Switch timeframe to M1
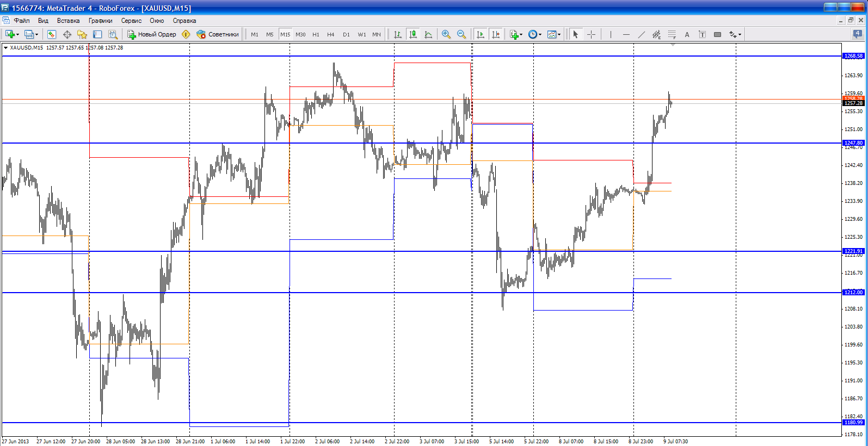The height and width of the screenshot is (446, 868). (255, 34)
